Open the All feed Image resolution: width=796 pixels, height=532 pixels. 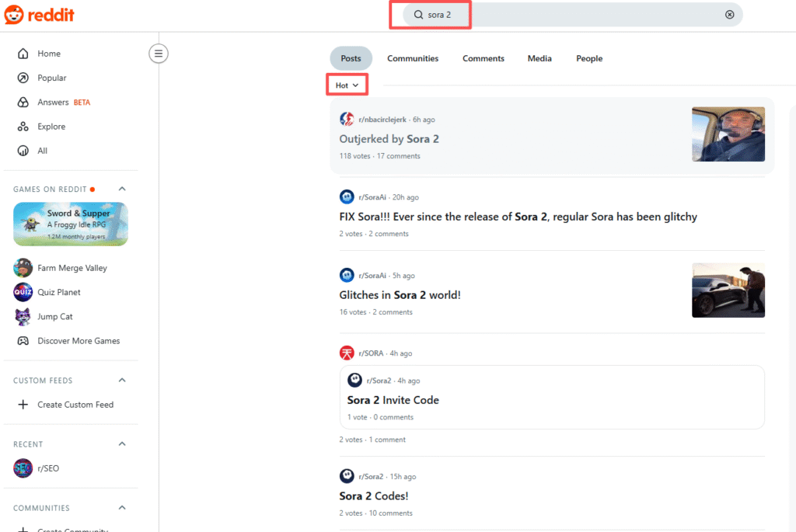point(44,150)
